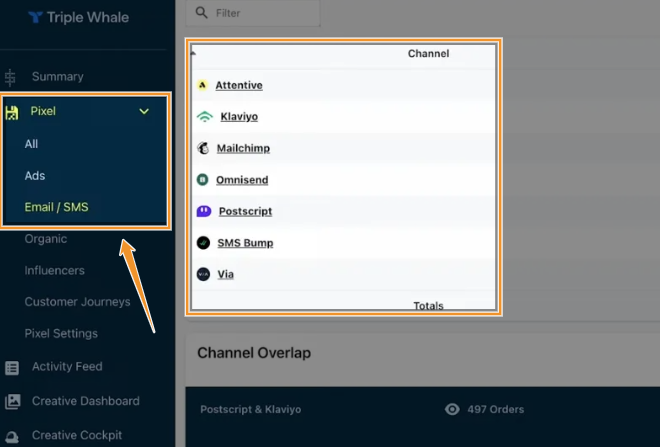This screenshot has height=447, width=660.
Task: Sort by the Channel column header
Action: (428, 54)
